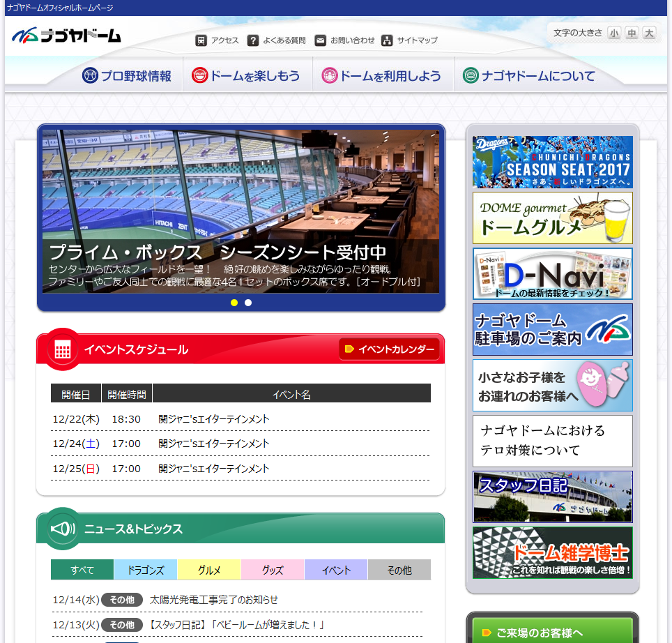The image size is (672, 643).
Task: Click the ご来場のお客様へ green button
Action: pyautogui.click(x=552, y=631)
